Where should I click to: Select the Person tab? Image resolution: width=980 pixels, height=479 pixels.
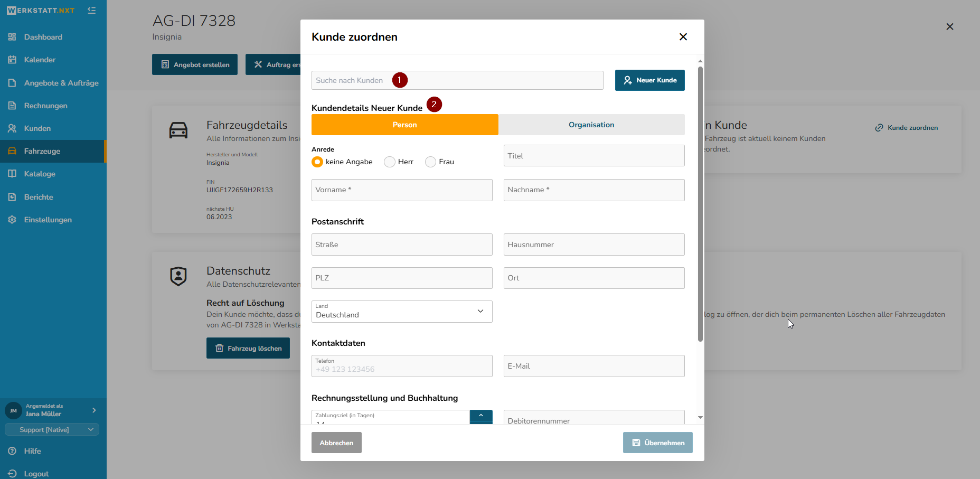pyautogui.click(x=404, y=125)
